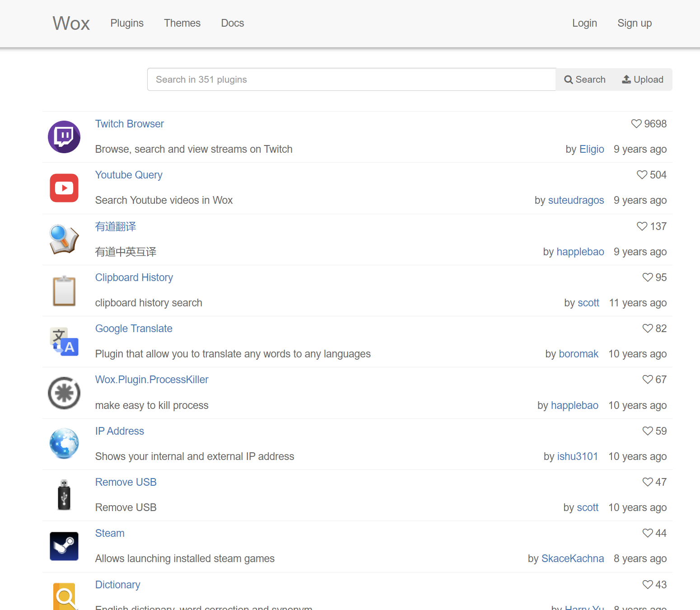Screen dimensions: 700x610
Task: Click the ProcessKiller asterisk circle icon
Action: click(64, 393)
